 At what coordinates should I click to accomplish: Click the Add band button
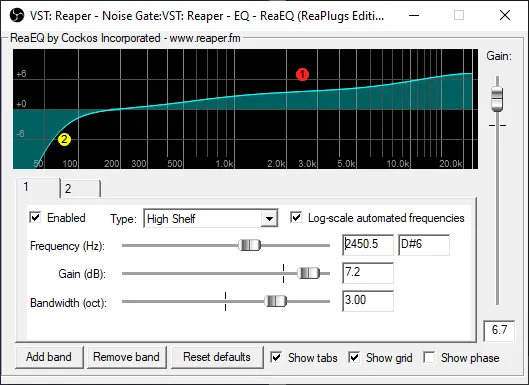point(49,357)
